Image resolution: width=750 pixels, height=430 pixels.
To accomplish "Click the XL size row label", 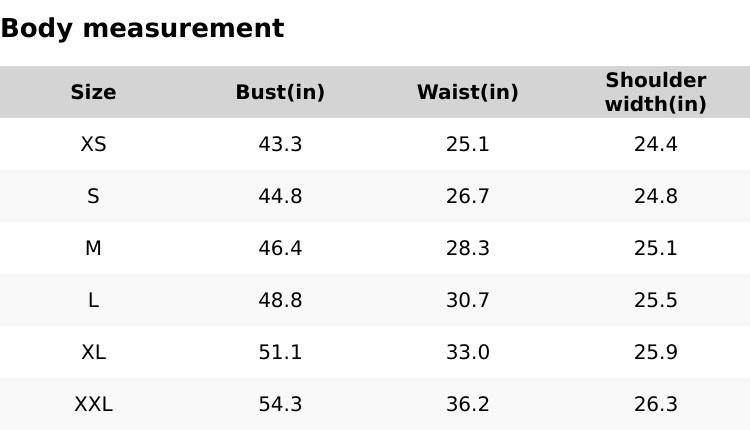I will pyautogui.click(x=93, y=352).
